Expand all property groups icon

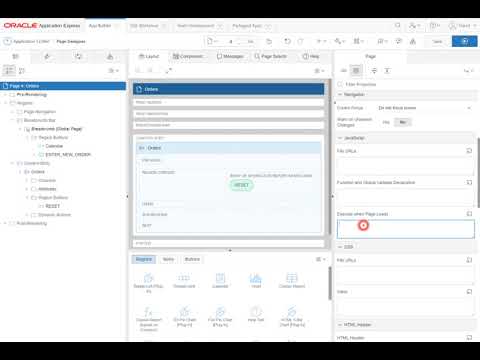click(387, 70)
